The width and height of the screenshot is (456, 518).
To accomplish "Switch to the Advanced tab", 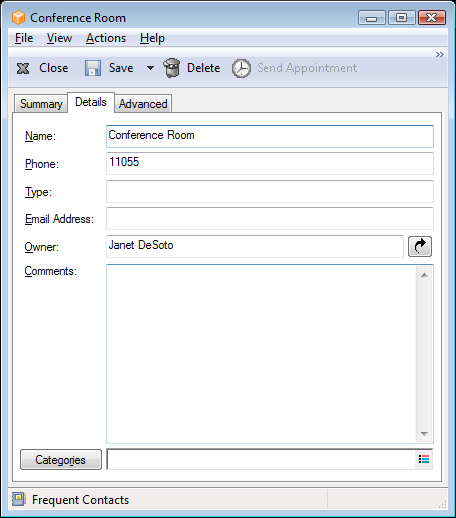I will 143,104.
